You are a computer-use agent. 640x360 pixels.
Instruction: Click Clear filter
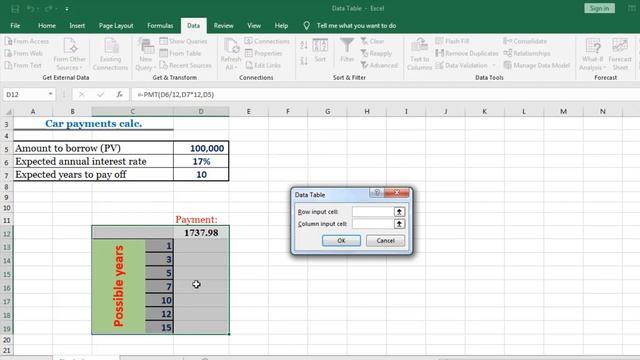[x=372, y=41]
